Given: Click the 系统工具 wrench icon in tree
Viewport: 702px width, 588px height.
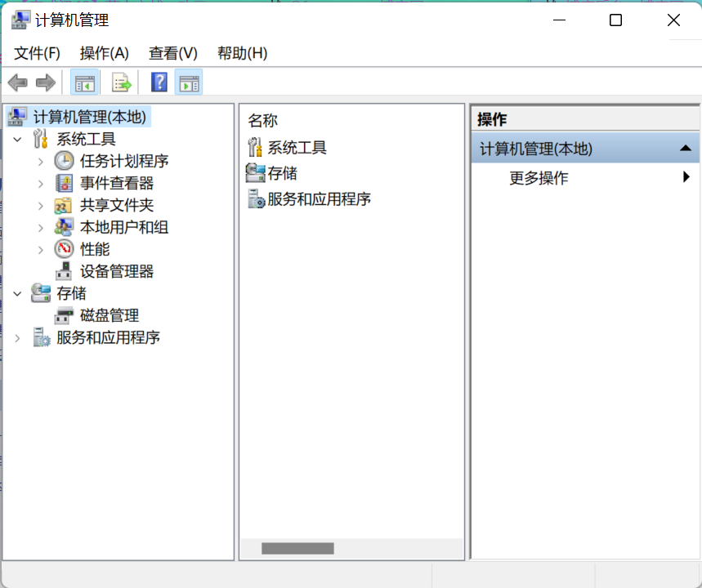Looking at the screenshot, I should click(x=40, y=139).
